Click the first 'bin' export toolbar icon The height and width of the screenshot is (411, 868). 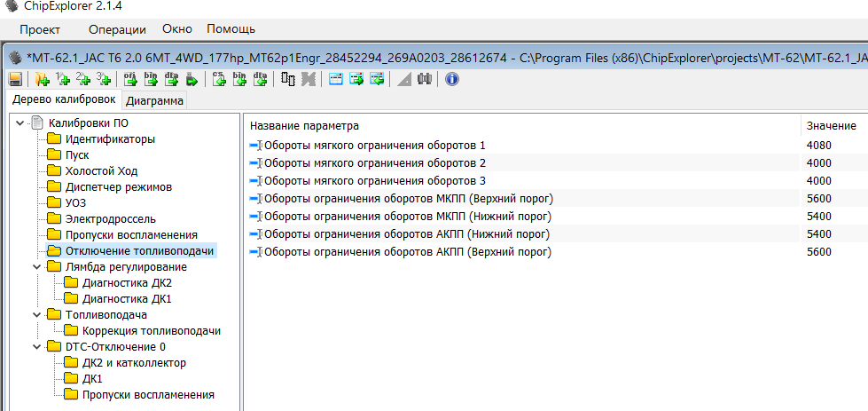coord(151,80)
